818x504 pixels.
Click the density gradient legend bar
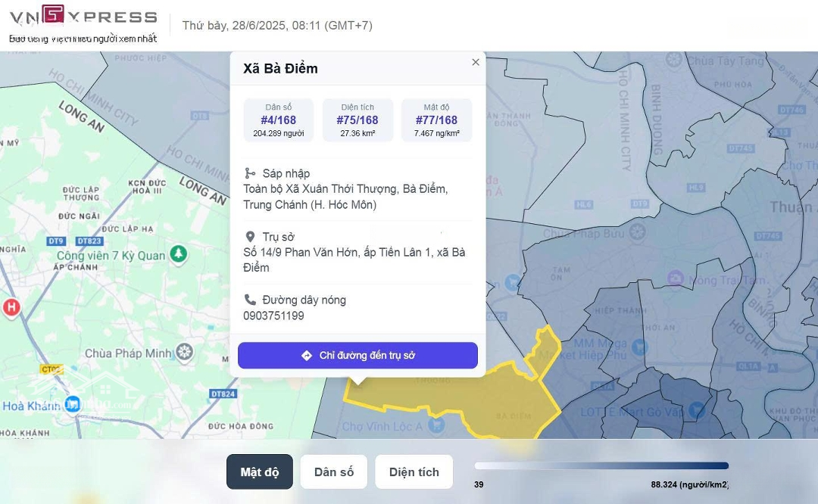click(601, 466)
